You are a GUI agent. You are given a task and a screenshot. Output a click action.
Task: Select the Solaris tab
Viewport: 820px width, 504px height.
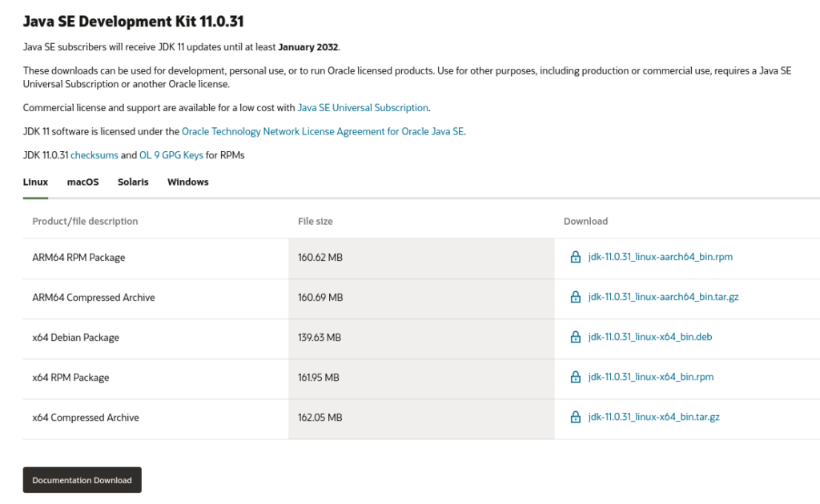(x=133, y=182)
